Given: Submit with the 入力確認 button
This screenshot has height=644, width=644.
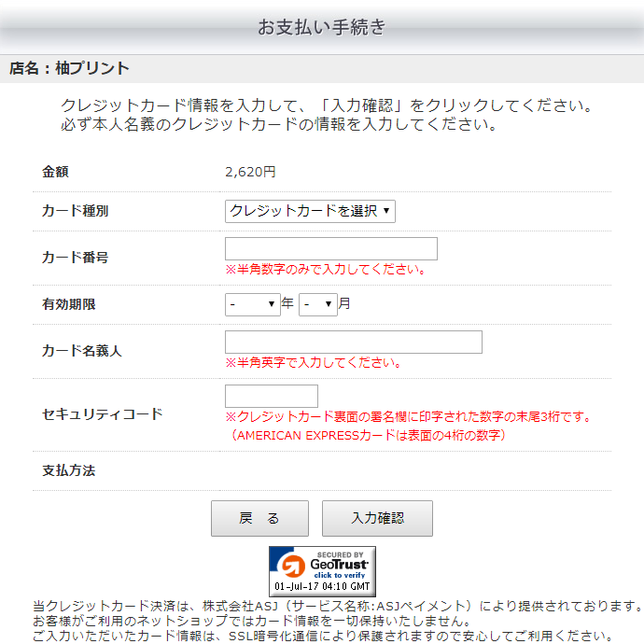Looking at the screenshot, I should pyautogui.click(x=377, y=519).
